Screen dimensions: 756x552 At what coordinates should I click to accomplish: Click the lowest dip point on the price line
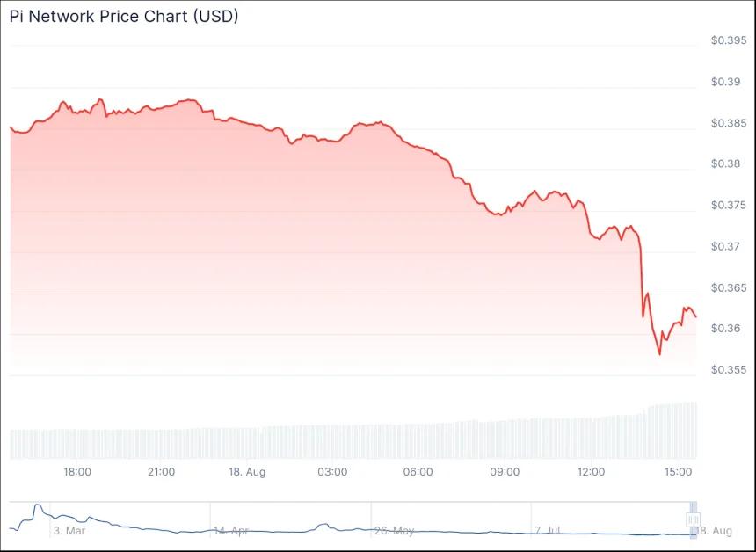pos(659,354)
